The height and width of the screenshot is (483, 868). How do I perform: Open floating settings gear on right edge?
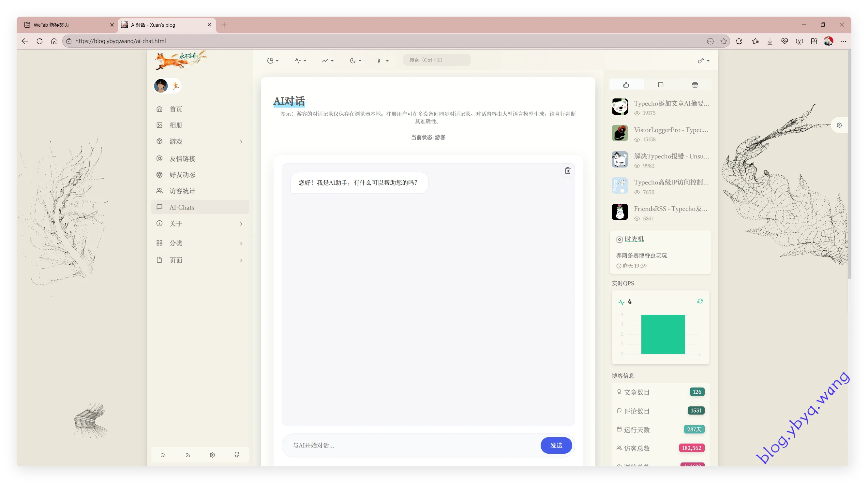839,125
